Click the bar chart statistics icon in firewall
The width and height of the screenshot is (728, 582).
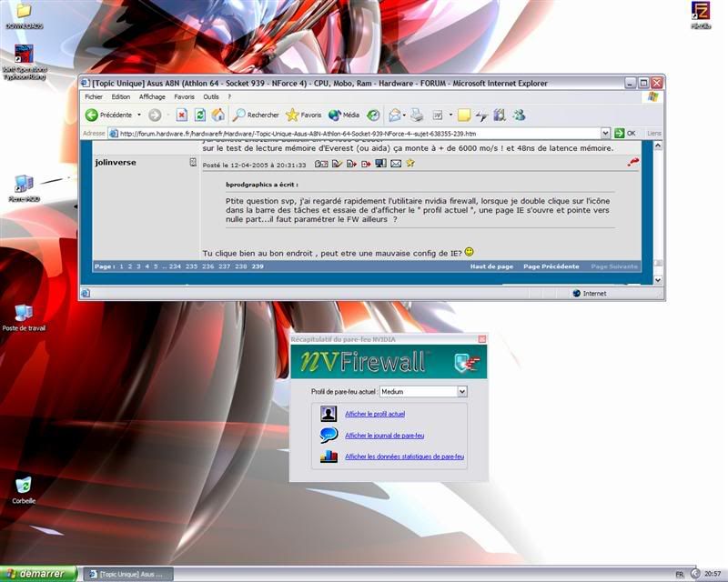coord(329,457)
